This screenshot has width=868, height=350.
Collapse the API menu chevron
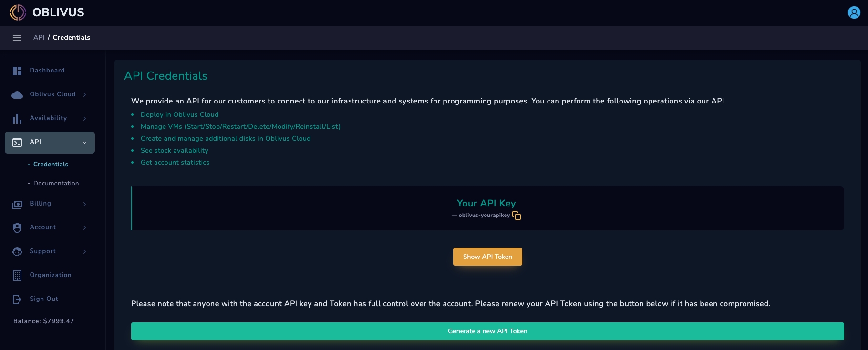coord(85,143)
